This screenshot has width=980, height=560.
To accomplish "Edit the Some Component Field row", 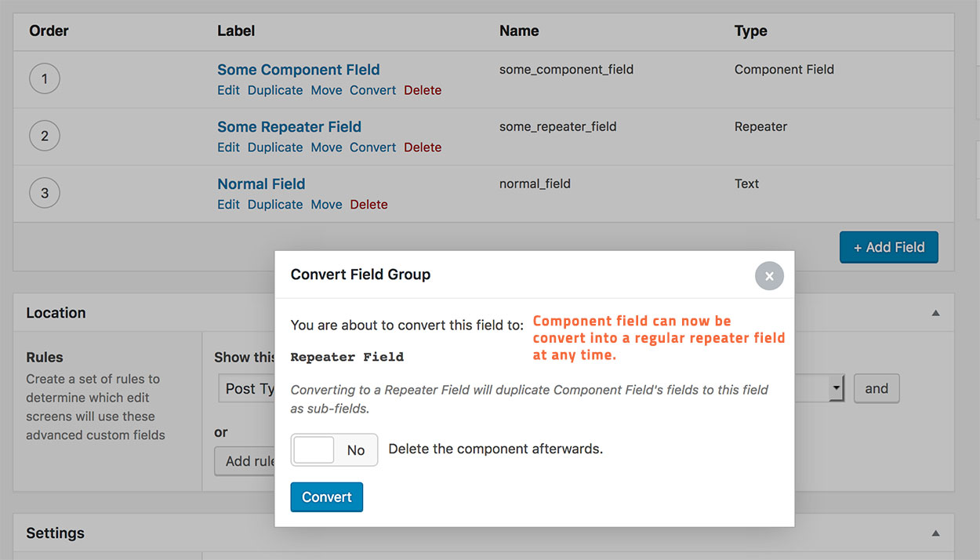I will coord(228,90).
